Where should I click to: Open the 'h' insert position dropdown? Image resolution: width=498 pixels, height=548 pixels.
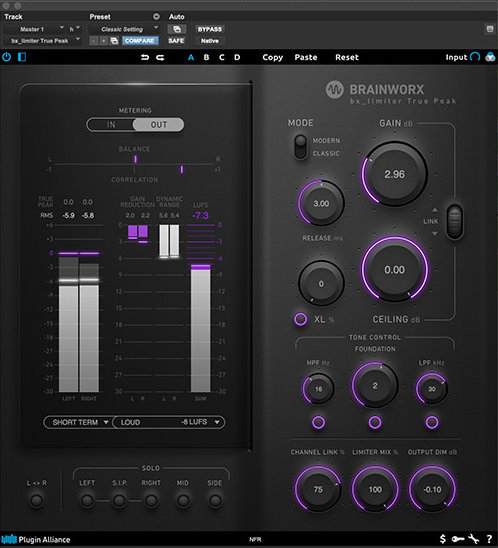pos(74,29)
